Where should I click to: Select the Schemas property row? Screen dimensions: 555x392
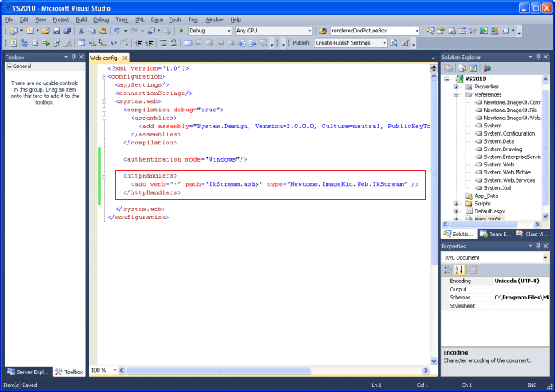(496, 297)
